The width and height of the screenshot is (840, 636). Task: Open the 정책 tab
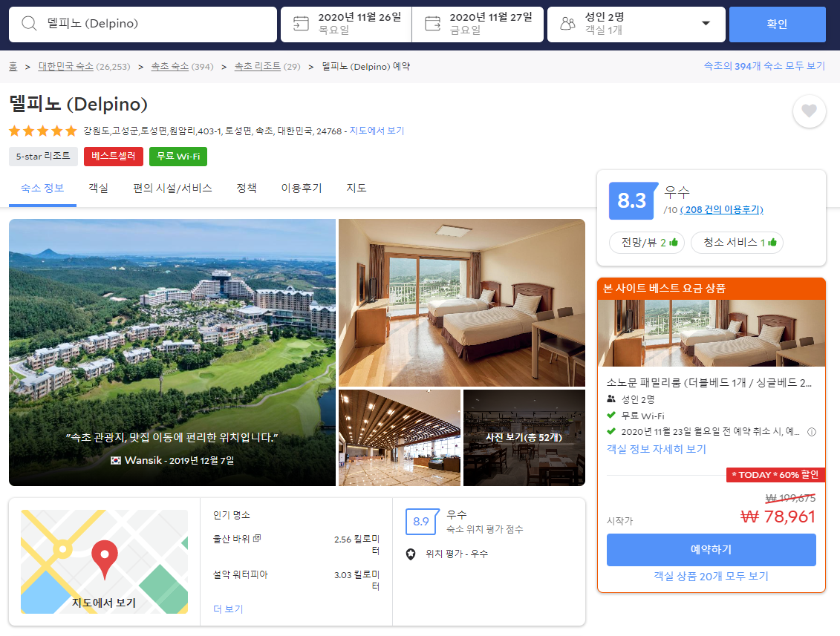(x=247, y=188)
